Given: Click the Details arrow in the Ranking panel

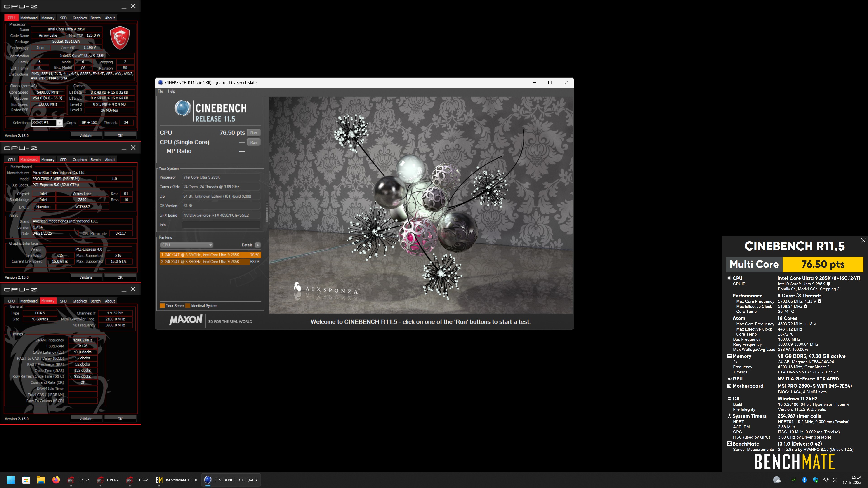Looking at the screenshot, I should click(258, 245).
